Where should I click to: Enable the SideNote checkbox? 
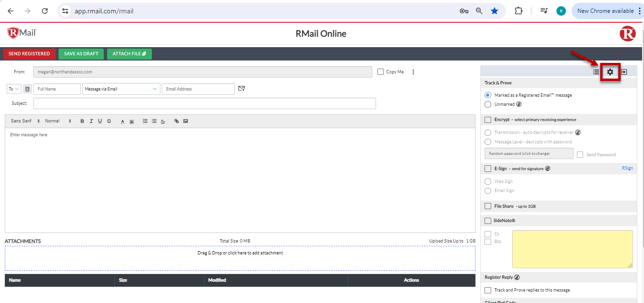487,220
